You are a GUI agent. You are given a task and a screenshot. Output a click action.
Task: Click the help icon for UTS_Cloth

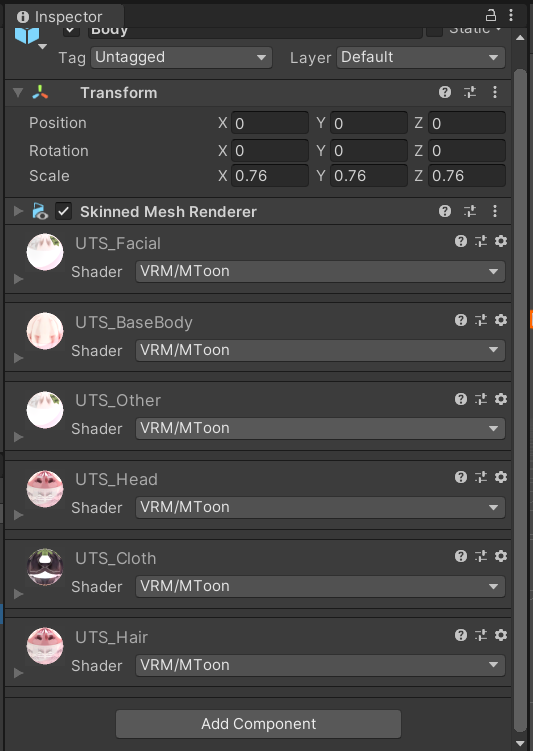coord(461,556)
